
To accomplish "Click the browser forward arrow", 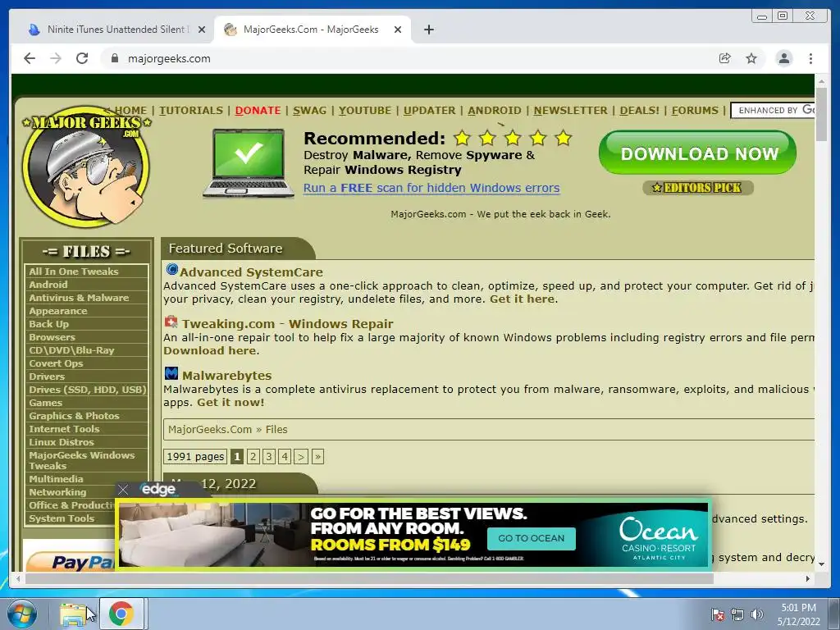I will [x=56, y=58].
